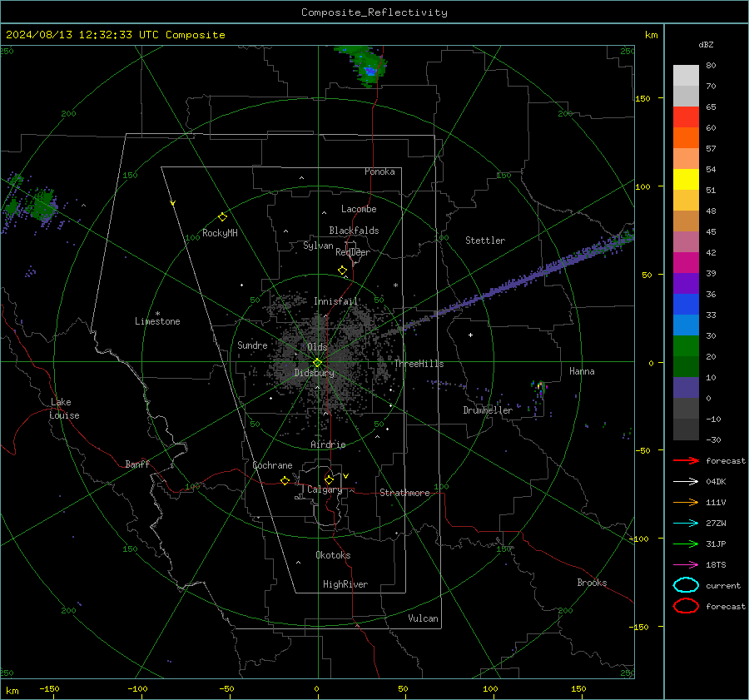Click the -150 tick on bottom km axis

49,689
